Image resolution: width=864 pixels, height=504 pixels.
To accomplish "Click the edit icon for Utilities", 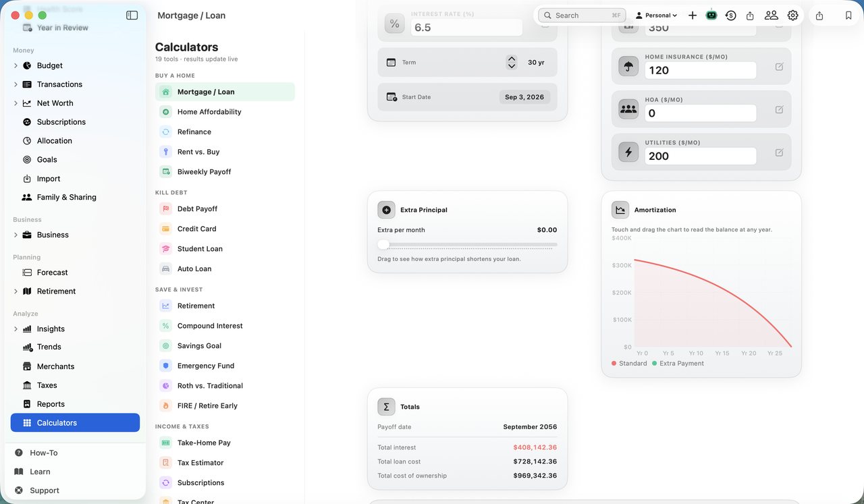I will point(780,152).
